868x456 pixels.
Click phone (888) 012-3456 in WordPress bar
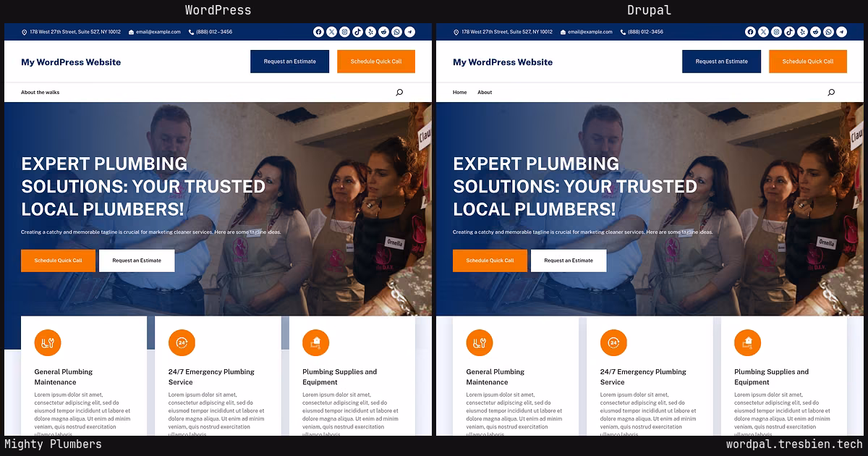point(214,32)
